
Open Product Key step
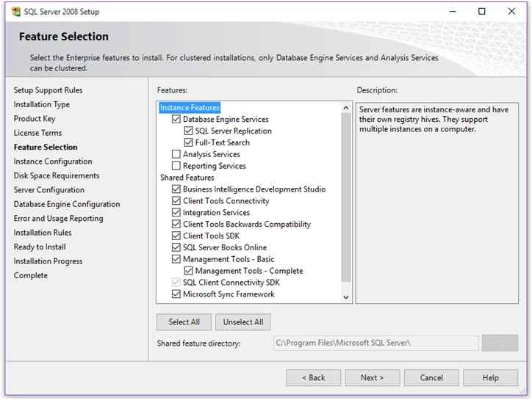[x=35, y=119]
